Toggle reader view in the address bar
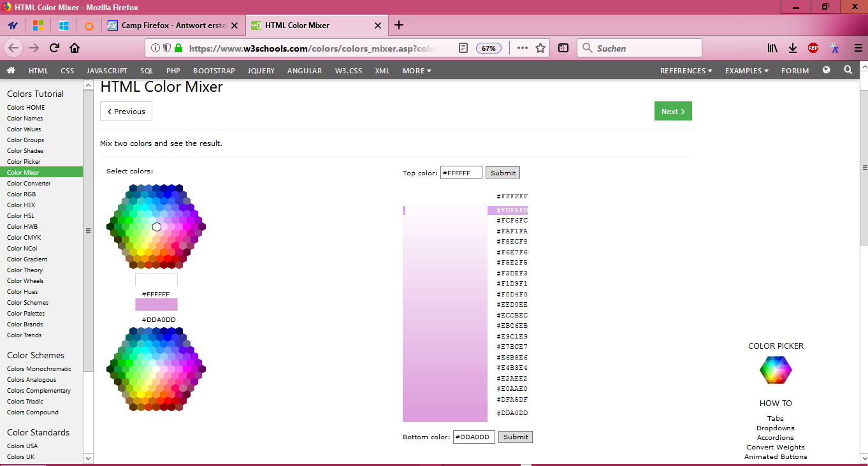Image resolution: width=868 pixels, height=466 pixels. pos(463,48)
